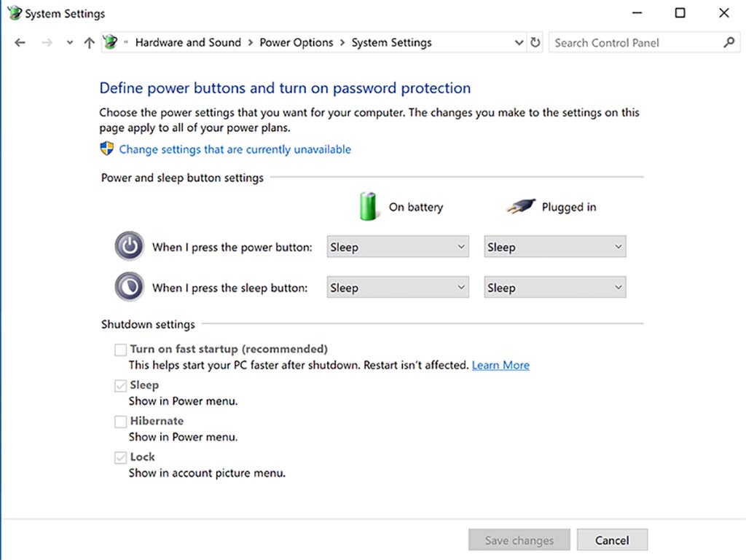
Task: Maximize the System Settings window
Action: (x=680, y=13)
